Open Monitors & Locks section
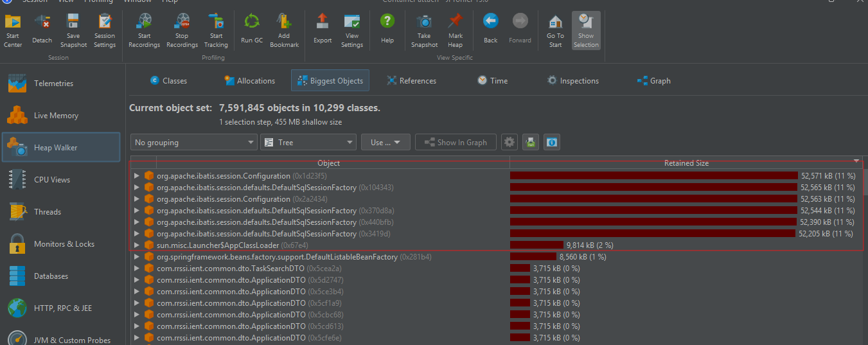This screenshot has width=868, height=345. tap(61, 244)
